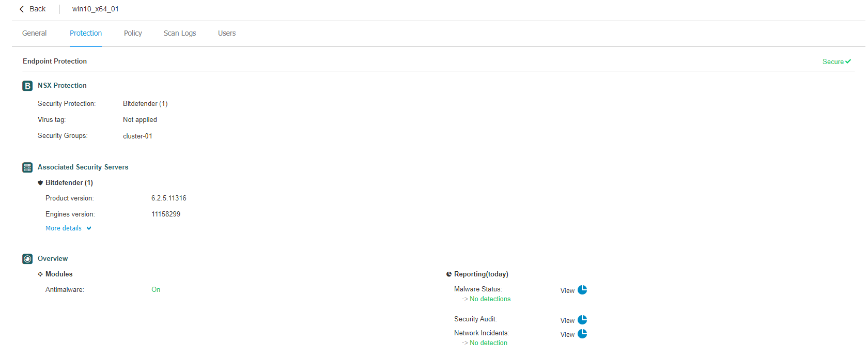Switch to the General tab
Viewport: 868px width, 357px height.
click(34, 33)
